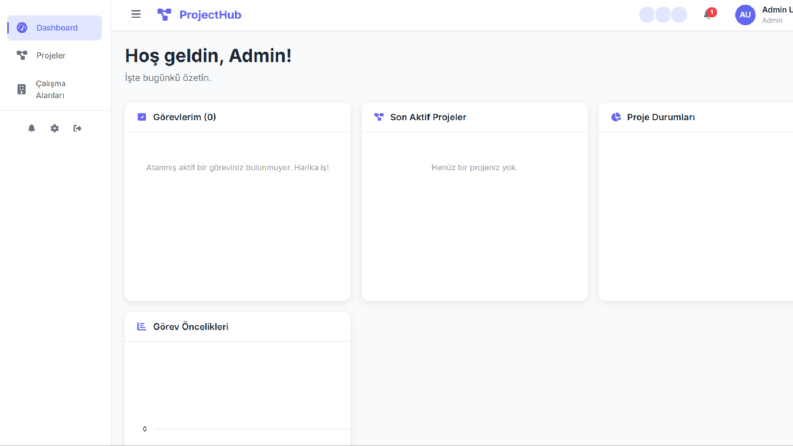Viewport: 793px width, 446px height.
Task: Click the Proje Durumları card title
Action: tap(660, 117)
